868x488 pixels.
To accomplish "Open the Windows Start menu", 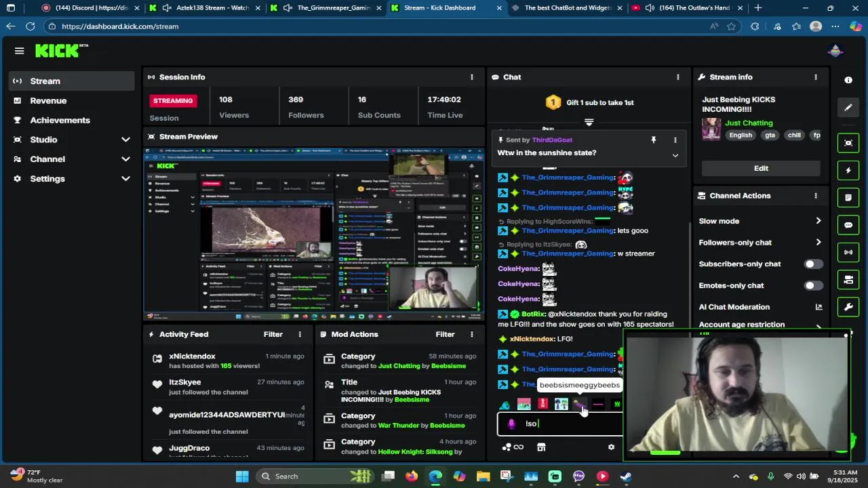I will click(242, 476).
